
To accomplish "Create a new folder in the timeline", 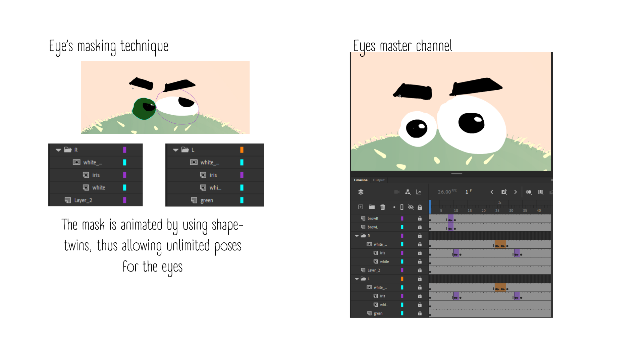I will pyautogui.click(x=372, y=207).
